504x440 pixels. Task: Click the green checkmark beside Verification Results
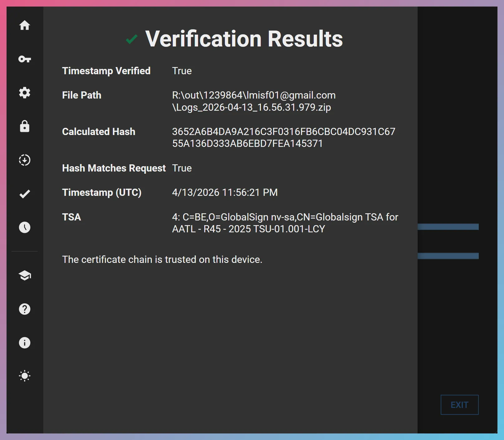tap(131, 39)
